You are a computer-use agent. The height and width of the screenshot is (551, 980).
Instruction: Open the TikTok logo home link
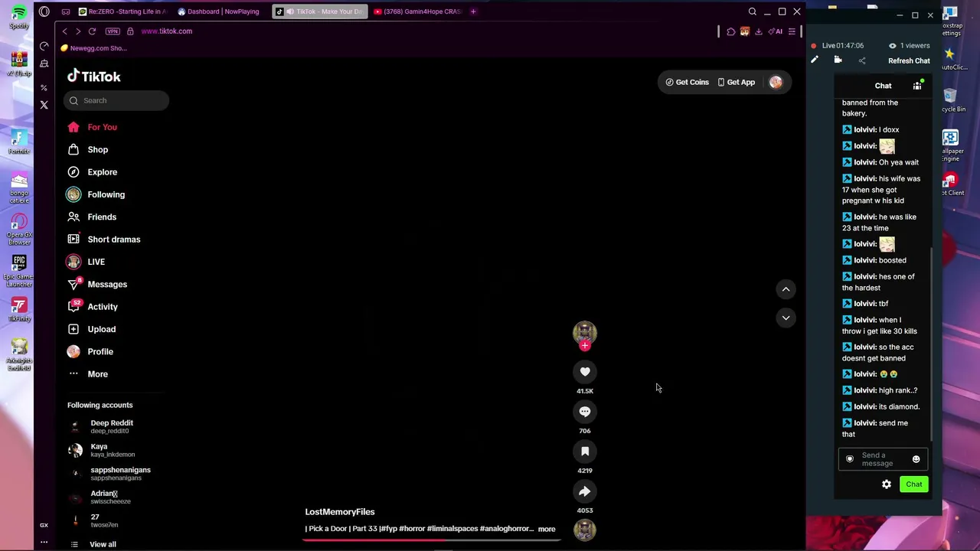(93, 77)
